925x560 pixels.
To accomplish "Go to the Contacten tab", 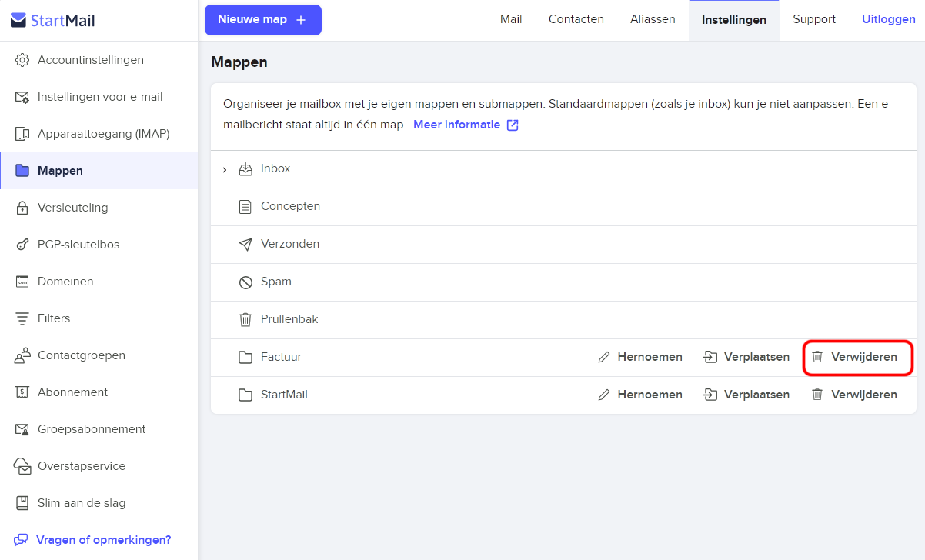I will tap(576, 19).
